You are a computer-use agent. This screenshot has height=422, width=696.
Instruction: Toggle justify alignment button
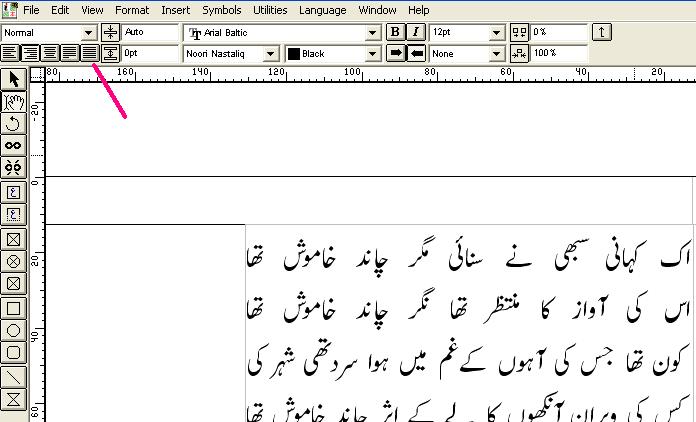pyautogui.click(x=89, y=53)
